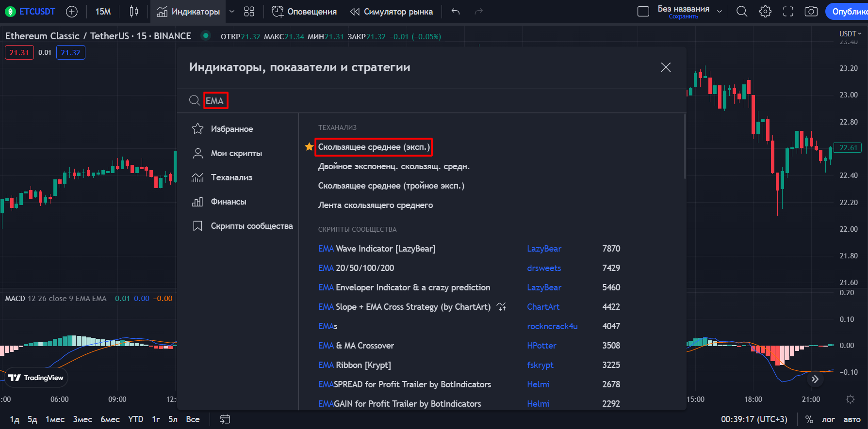Add Двойное экспоненц. скользящ. средн.

(x=394, y=166)
